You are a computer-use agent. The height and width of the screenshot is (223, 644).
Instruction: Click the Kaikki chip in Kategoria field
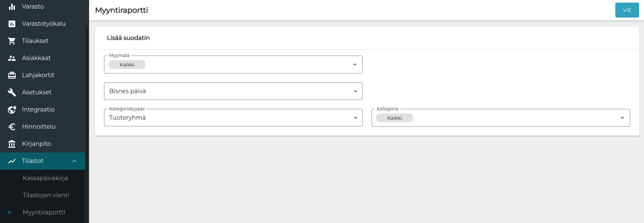[x=395, y=118]
